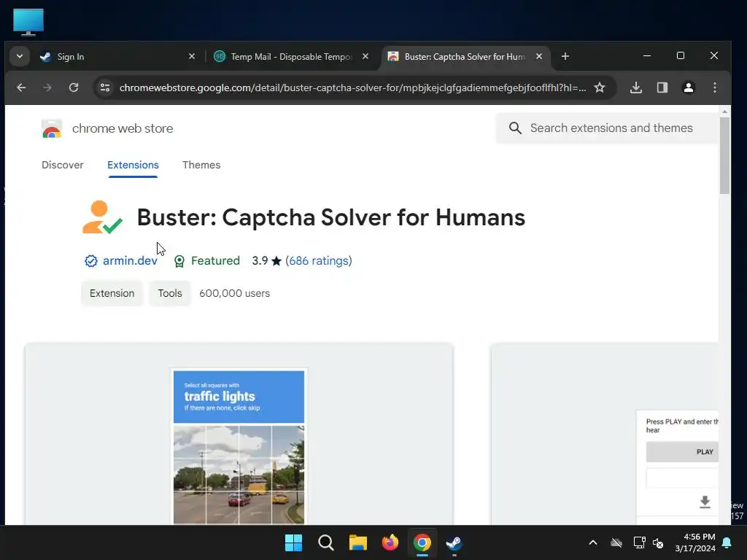The image size is (747, 560).
Task: Close the Buster Captcha Solver tab
Action: (539, 56)
